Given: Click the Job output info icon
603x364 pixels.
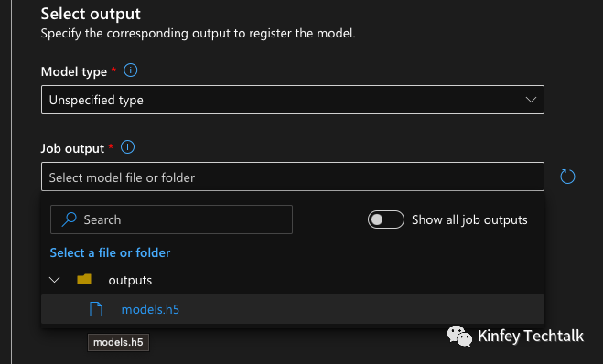Looking at the screenshot, I should [128, 147].
